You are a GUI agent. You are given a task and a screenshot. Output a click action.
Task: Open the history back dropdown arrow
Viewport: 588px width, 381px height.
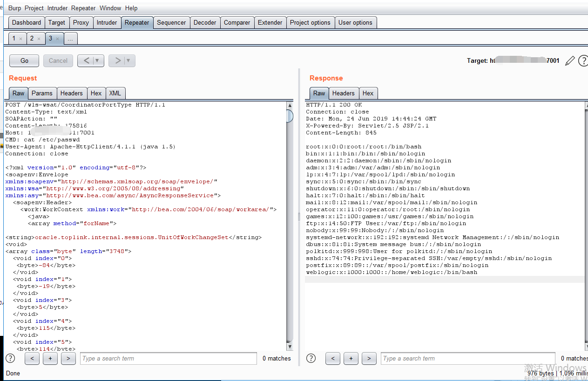coord(97,60)
